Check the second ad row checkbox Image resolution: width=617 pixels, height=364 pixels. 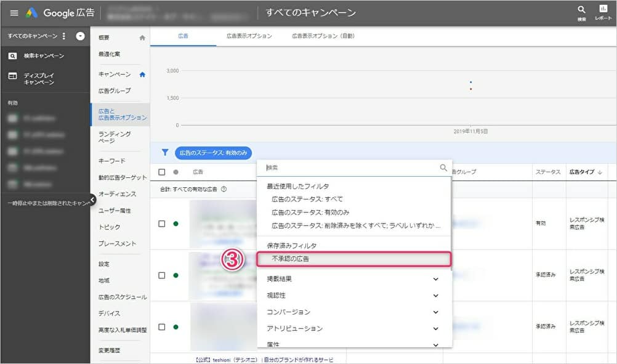pyautogui.click(x=162, y=275)
